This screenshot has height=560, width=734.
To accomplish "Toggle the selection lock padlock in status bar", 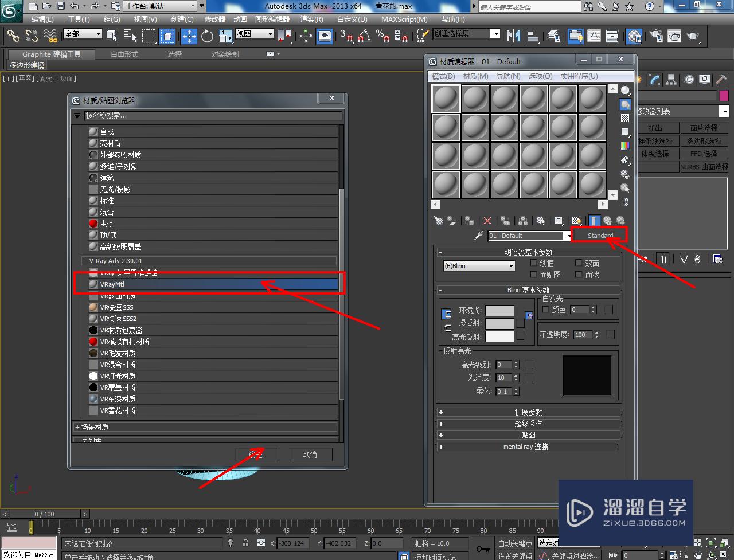I will (x=246, y=543).
